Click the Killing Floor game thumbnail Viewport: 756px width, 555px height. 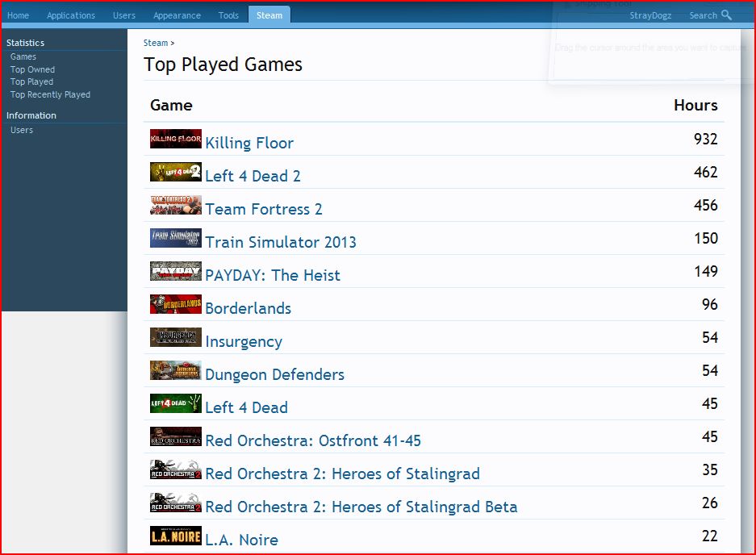pos(175,139)
